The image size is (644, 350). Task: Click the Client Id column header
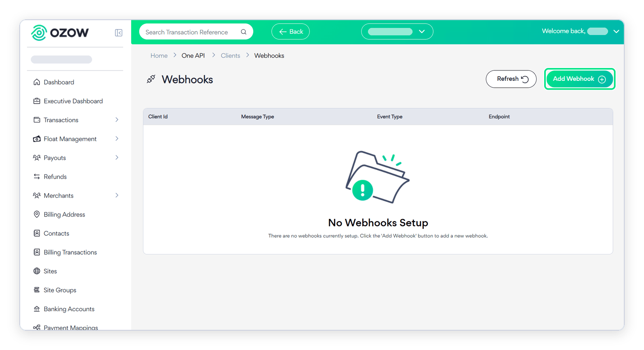click(x=158, y=117)
